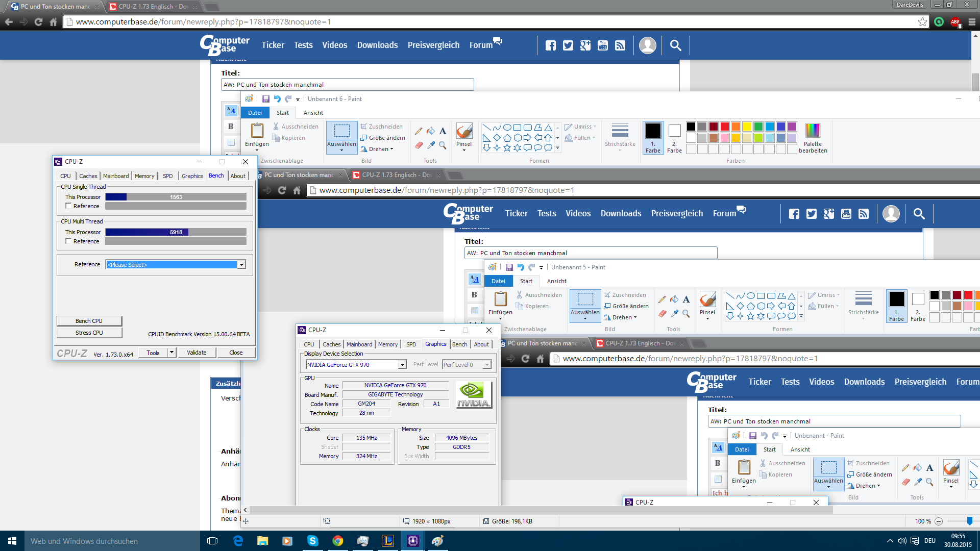Expand the CPU-Z Tools dropdown arrow
This screenshot has height=551, width=980.
(172, 353)
